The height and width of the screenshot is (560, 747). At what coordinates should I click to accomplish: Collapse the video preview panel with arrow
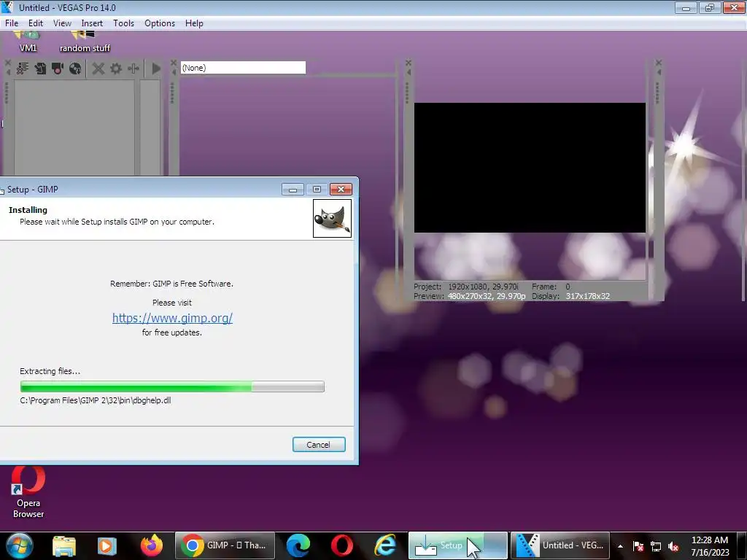pyautogui.click(x=409, y=72)
